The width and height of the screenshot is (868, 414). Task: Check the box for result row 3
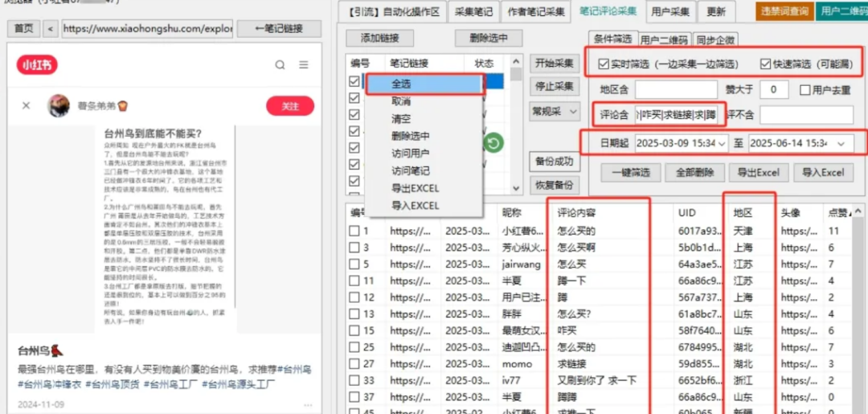coord(354,248)
